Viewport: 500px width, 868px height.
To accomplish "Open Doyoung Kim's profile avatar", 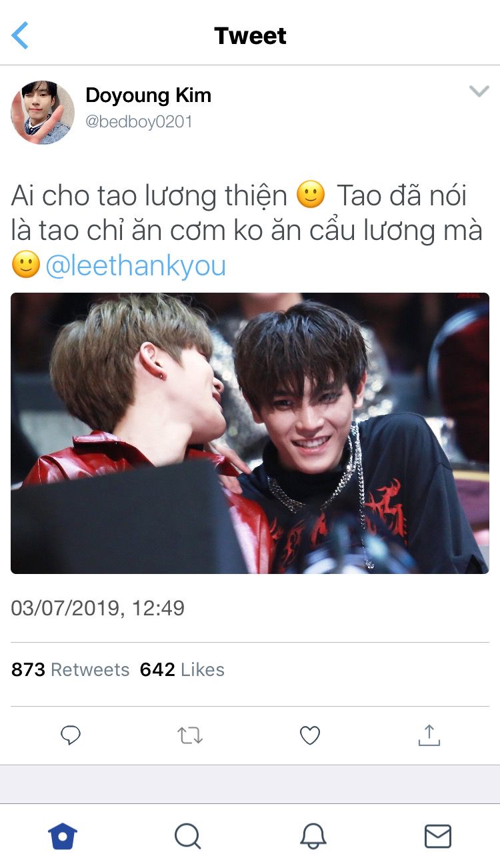I will 43,113.
